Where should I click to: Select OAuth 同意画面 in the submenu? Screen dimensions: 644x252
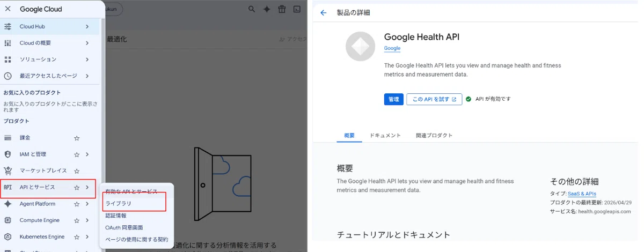coord(124,228)
